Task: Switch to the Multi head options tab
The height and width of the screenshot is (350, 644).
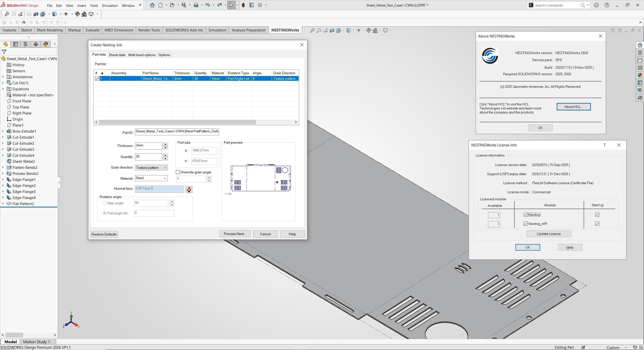Action: coord(142,55)
